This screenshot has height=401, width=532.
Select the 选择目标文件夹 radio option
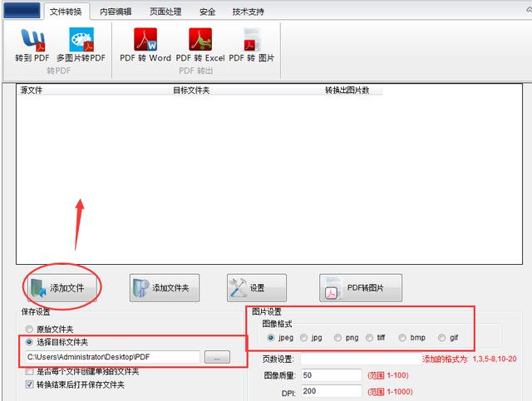pos(30,342)
